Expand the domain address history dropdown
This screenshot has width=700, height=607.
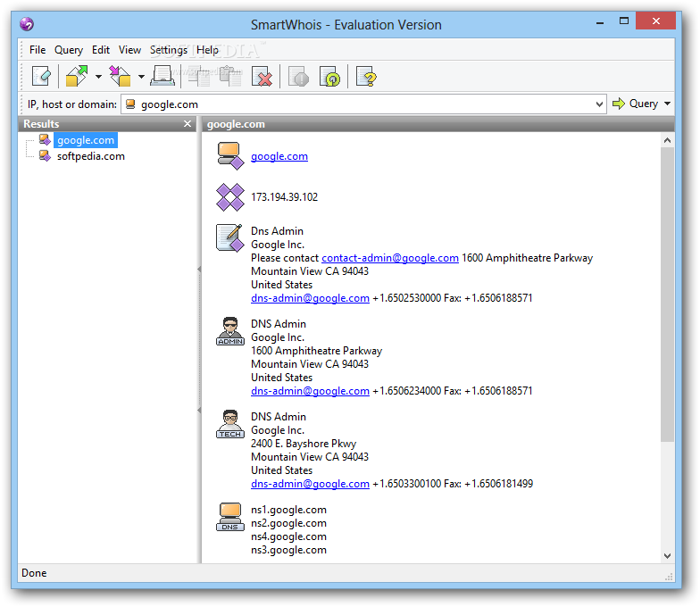(600, 104)
